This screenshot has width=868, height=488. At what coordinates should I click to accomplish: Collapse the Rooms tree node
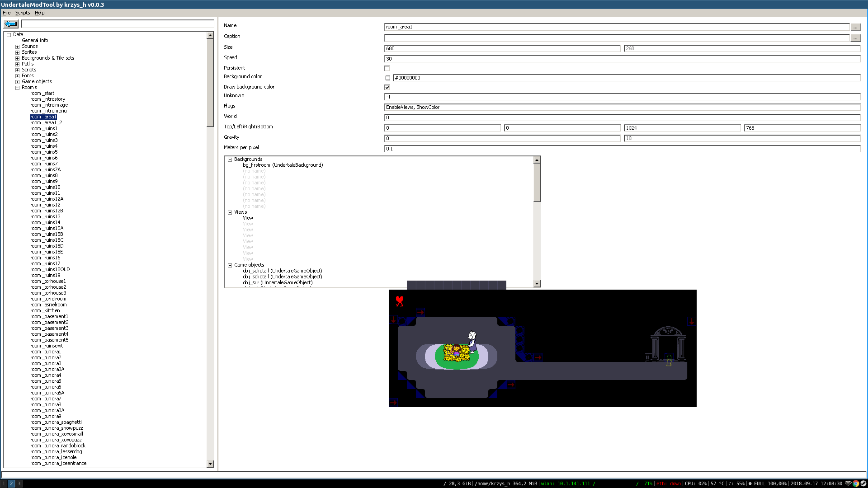click(17, 87)
